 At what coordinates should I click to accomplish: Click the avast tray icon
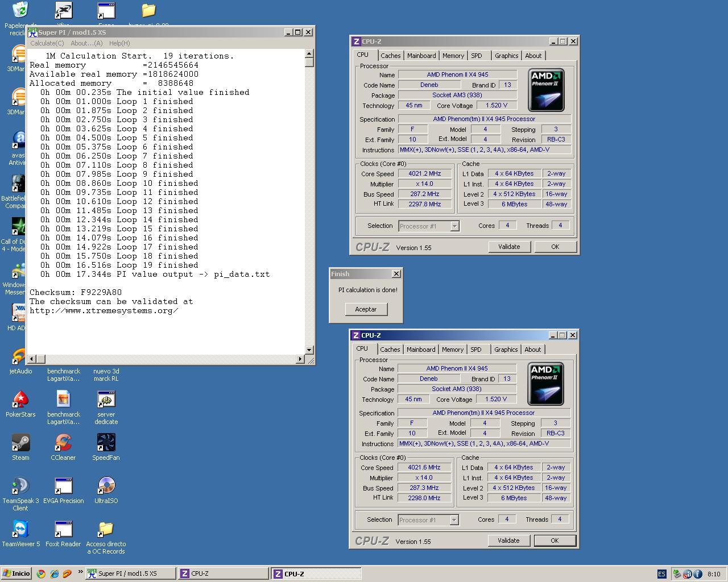[x=688, y=574]
